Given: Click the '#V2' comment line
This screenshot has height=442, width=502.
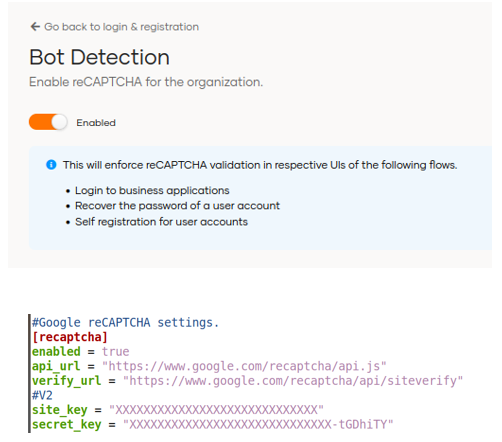Looking at the screenshot, I should pyautogui.click(x=42, y=395).
